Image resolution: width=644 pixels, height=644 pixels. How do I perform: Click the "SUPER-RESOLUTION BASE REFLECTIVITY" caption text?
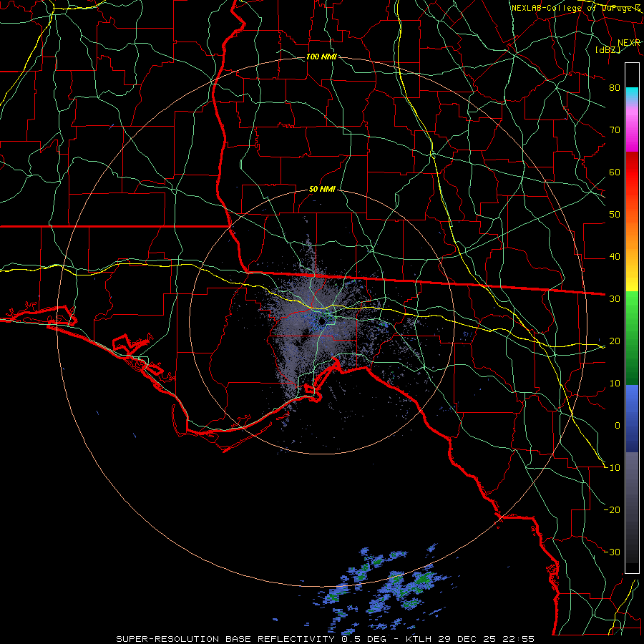(225, 639)
